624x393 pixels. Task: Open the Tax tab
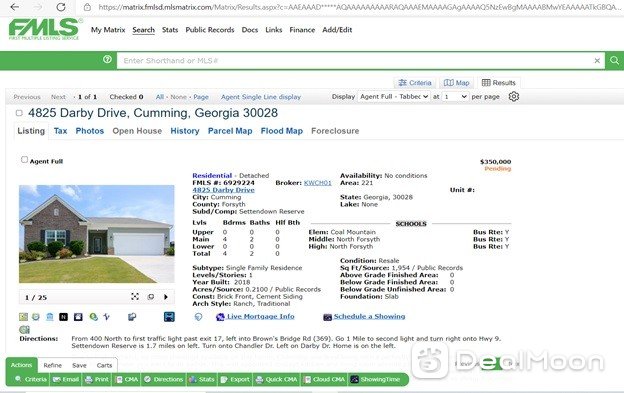[x=60, y=131]
